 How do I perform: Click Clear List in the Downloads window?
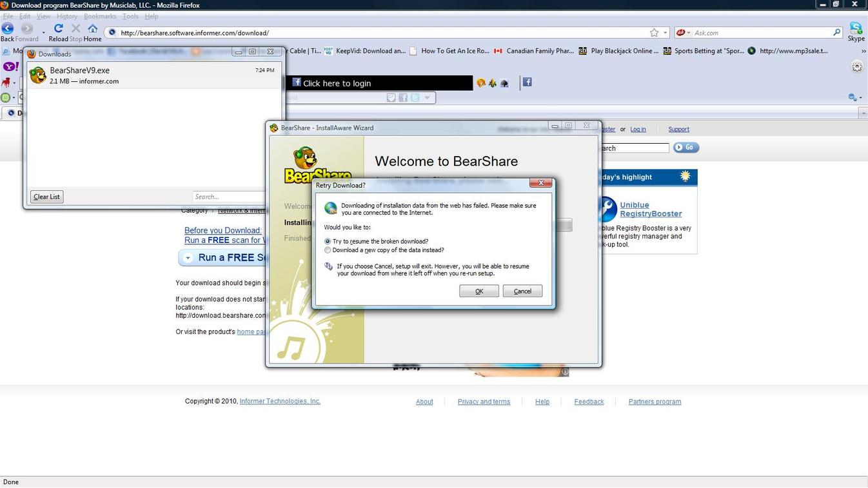coord(46,197)
